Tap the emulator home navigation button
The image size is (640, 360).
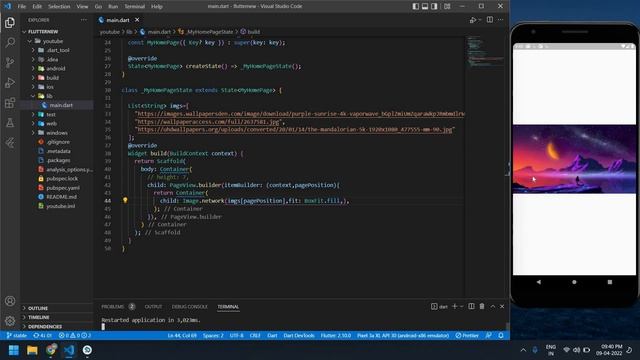[x=574, y=282]
